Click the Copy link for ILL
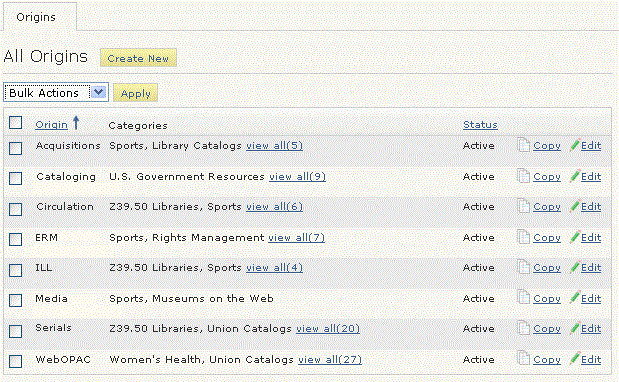This screenshot has height=382, width=619. [547, 268]
